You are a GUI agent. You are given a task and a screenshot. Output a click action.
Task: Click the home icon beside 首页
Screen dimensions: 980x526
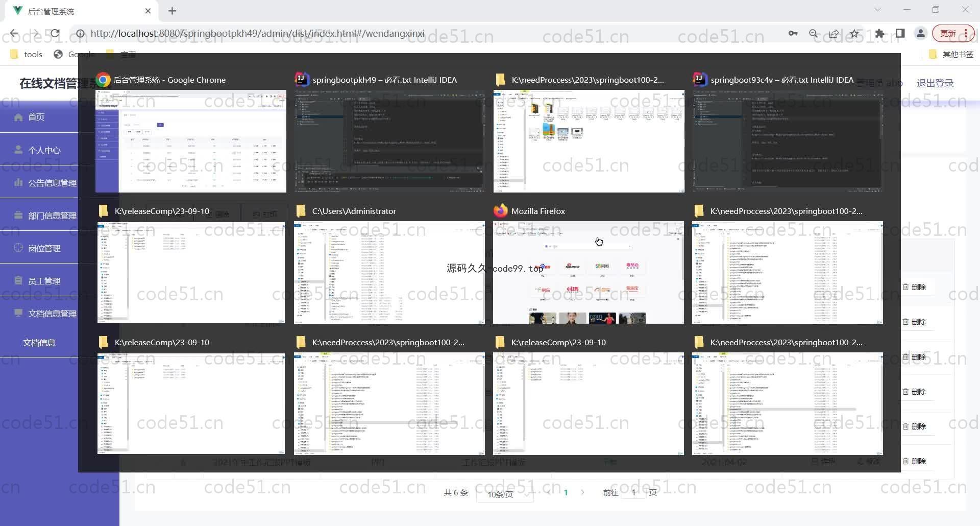[x=18, y=117]
